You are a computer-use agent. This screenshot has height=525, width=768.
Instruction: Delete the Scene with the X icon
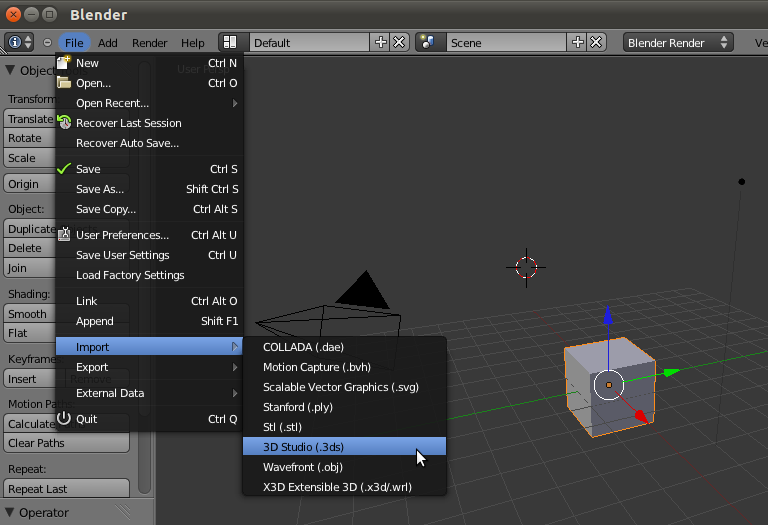click(x=597, y=43)
